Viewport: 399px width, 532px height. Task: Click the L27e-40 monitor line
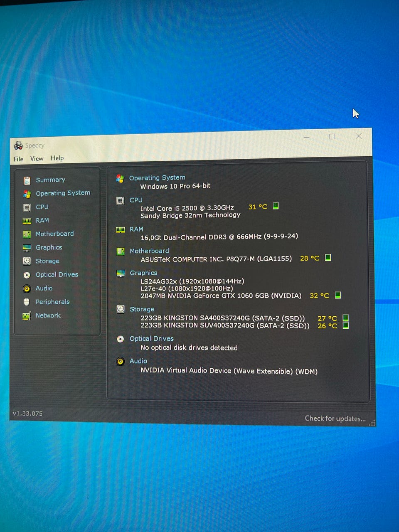187,288
